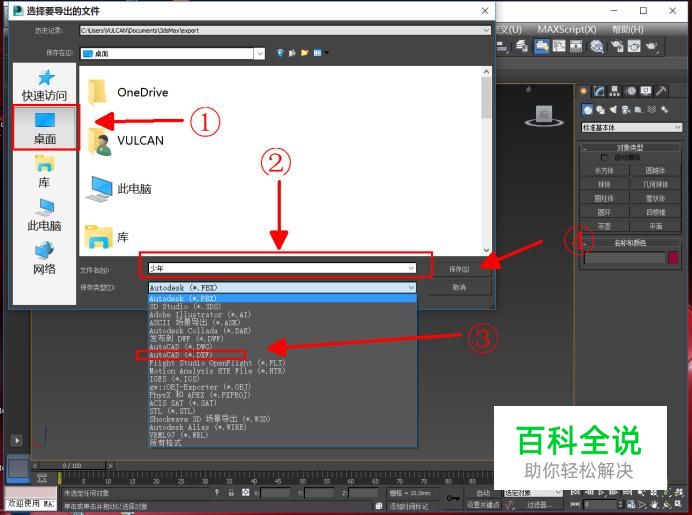Open the Create tab in command panel
Viewport: 692px width, 515px height.
[x=584, y=91]
